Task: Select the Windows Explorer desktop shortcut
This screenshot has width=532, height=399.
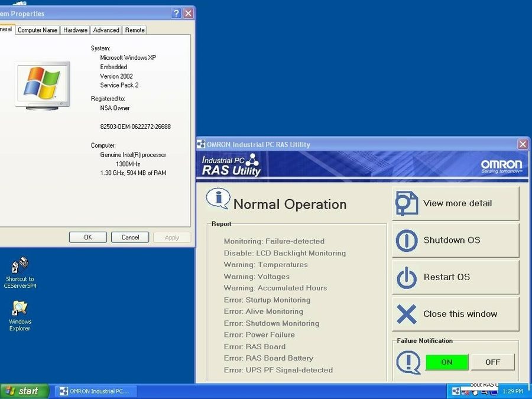Action: coord(20,316)
